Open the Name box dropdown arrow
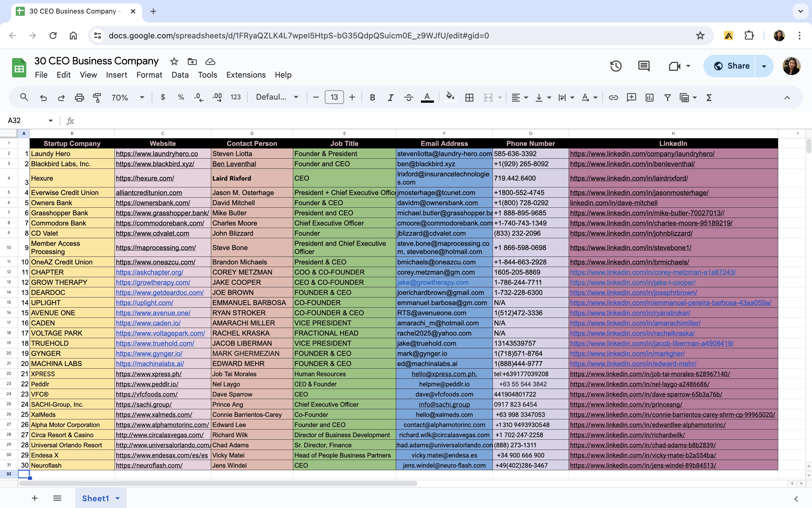The height and width of the screenshot is (508, 812). (51, 121)
